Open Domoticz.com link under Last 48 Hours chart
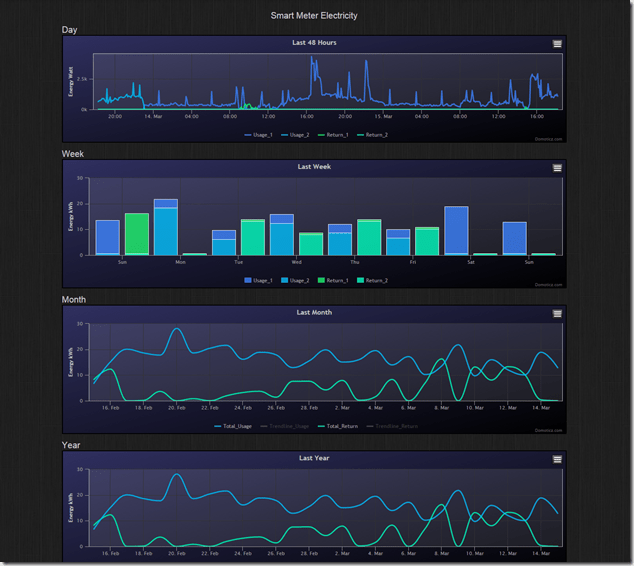 coord(551,140)
